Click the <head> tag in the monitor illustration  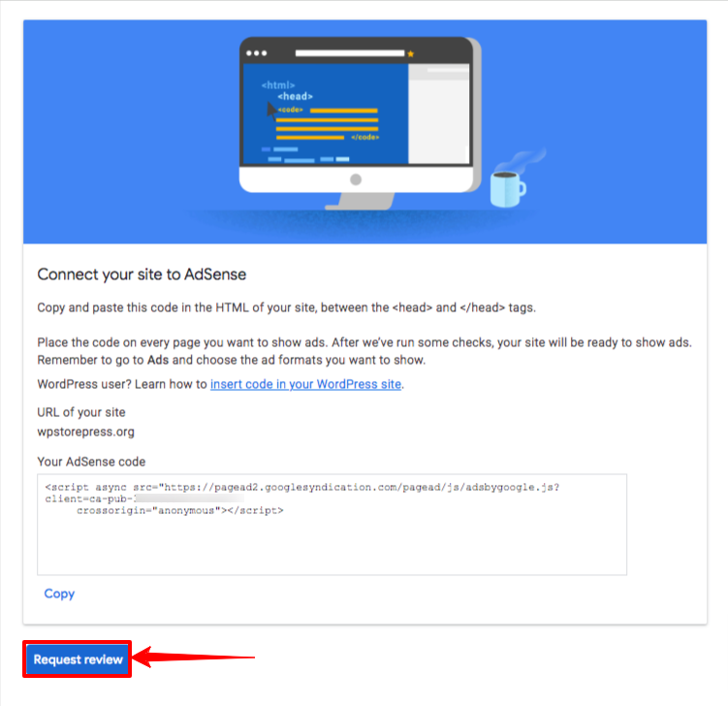(x=296, y=96)
